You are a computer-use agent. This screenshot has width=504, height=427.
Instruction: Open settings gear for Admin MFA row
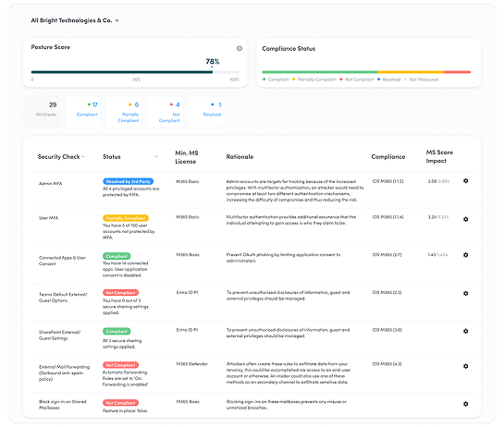click(x=465, y=181)
